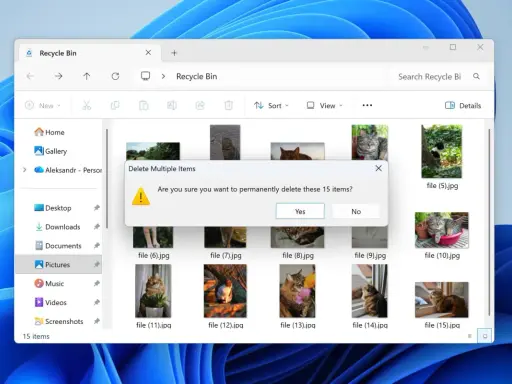The width and height of the screenshot is (512, 384).
Task: Click the pin icon next to Music
Action: pos(96,284)
